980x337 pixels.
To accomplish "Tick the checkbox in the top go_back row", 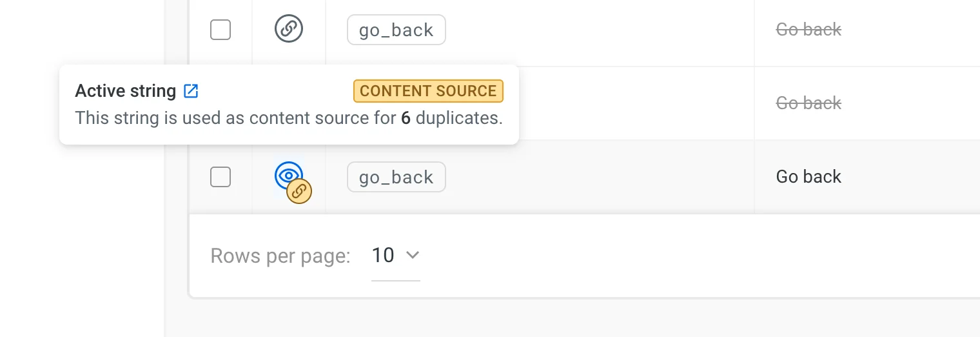I will click(x=220, y=30).
